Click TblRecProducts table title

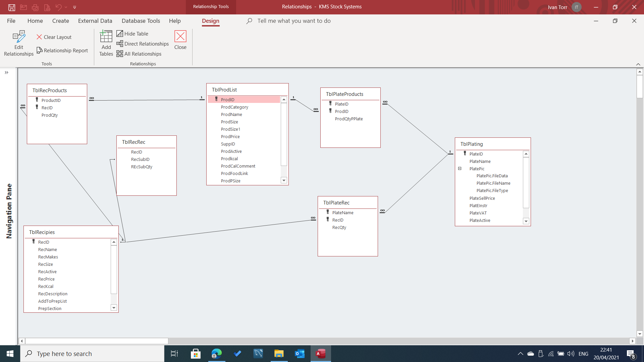point(50,90)
